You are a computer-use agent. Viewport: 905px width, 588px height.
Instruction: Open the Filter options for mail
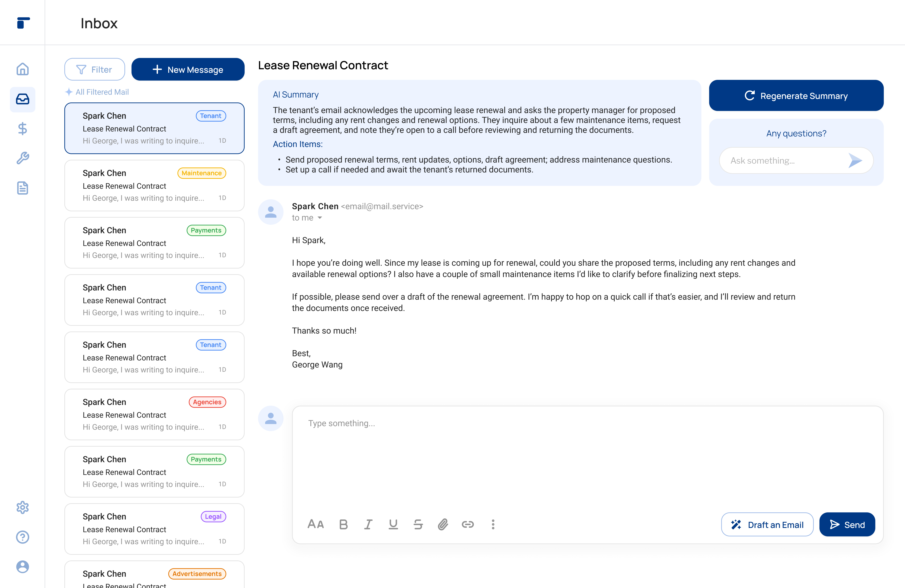[94, 69]
